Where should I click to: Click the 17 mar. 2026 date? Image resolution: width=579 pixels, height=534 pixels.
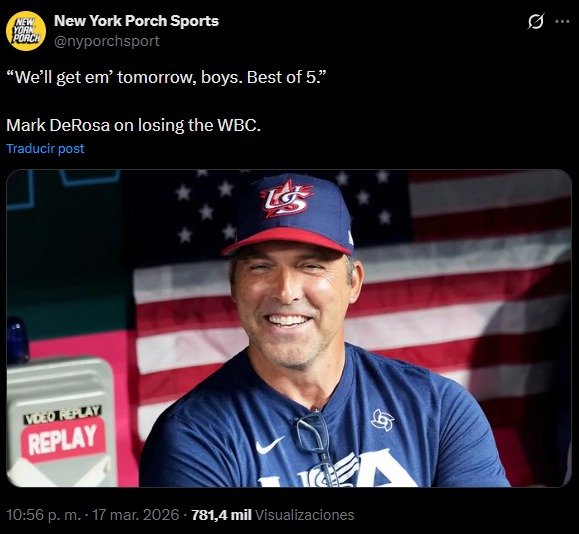pyautogui.click(x=135, y=515)
